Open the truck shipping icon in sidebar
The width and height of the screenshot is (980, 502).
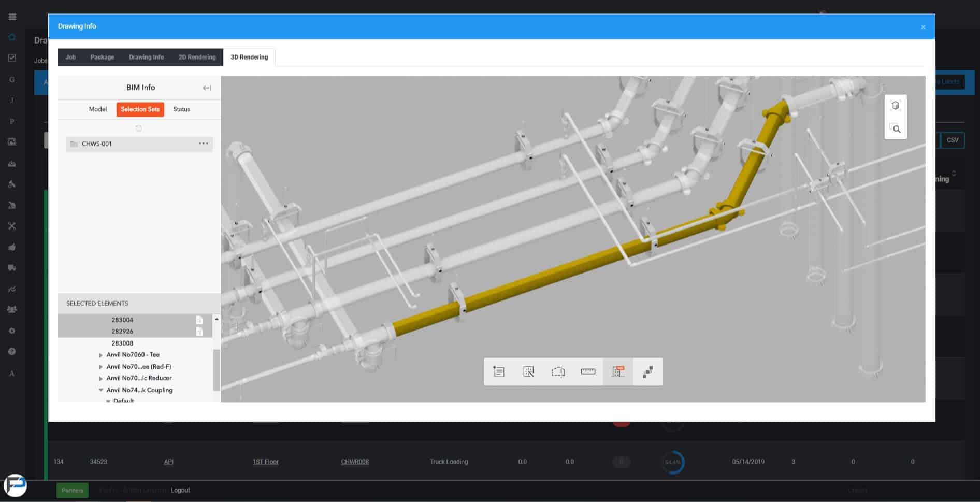click(x=12, y=268)
